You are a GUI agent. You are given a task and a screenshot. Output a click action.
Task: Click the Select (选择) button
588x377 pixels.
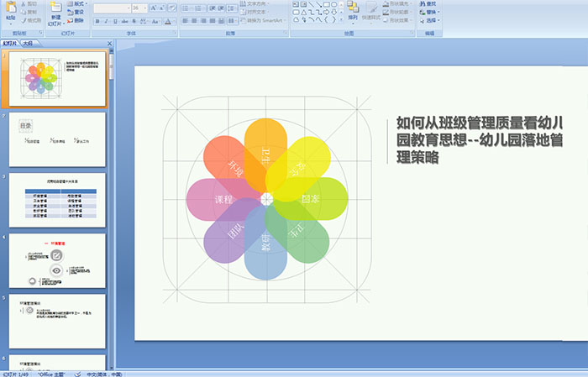(x=429, y=21)
